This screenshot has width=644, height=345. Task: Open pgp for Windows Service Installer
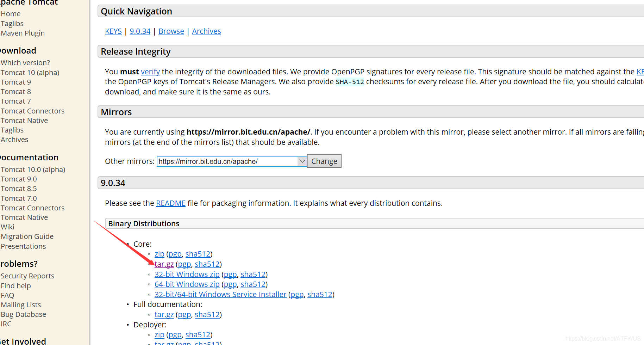(297, 295)
